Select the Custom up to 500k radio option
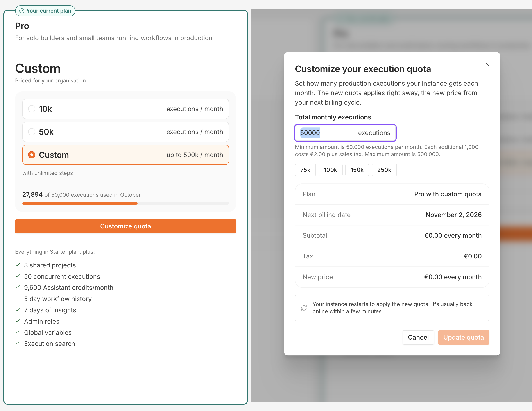Image resolution: width=532 pixels, height=411 pixels. click(125, 155)
